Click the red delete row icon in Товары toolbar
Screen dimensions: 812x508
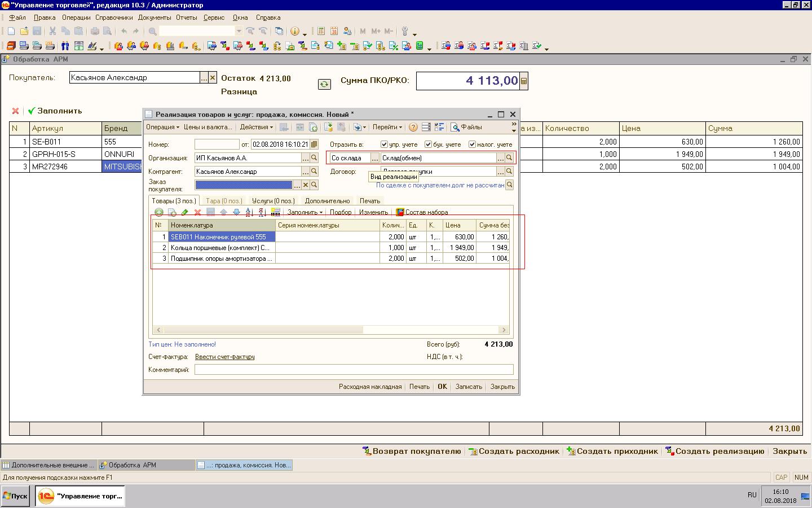click(197, 212)
